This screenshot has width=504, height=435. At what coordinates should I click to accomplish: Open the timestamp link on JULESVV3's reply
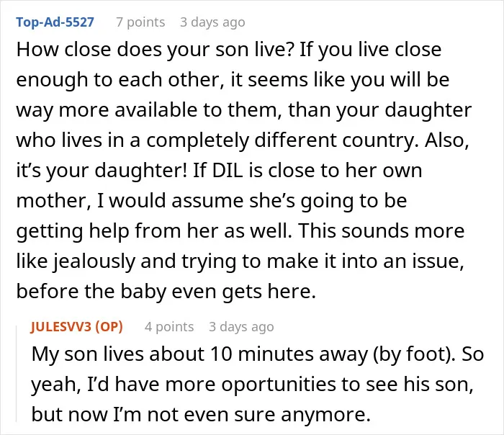pyautogui.click(x=241, y=327)
